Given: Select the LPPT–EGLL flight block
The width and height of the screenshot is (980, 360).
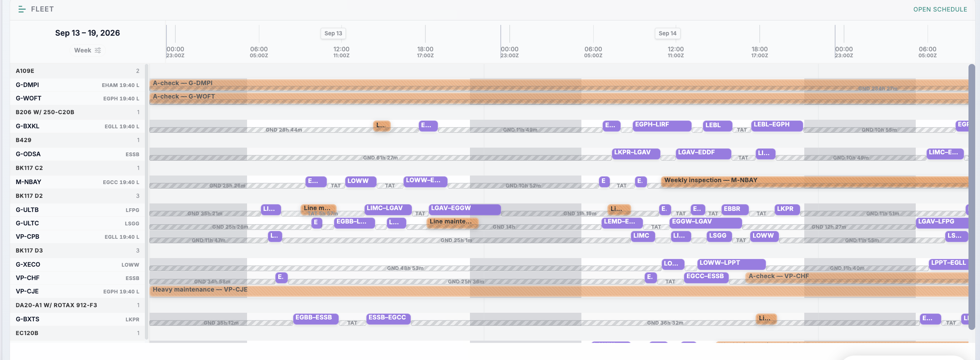Looking at the screenshot, I should coord(948,264).
